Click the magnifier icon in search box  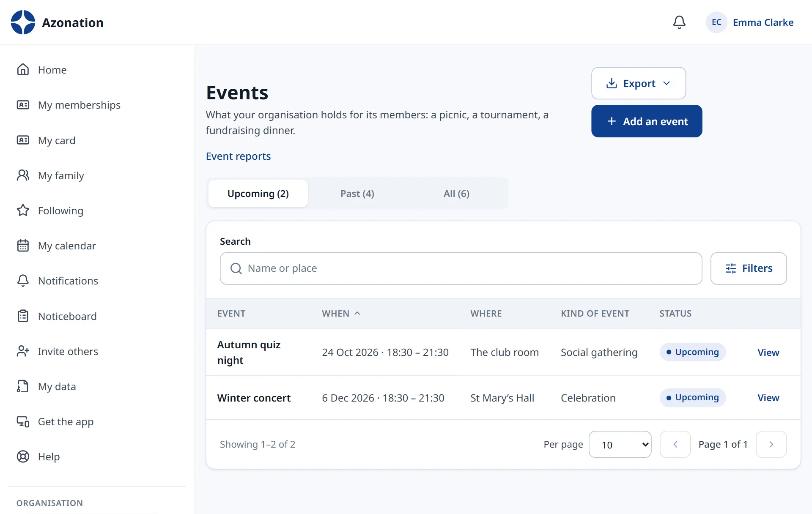click(x=236, y=268)
